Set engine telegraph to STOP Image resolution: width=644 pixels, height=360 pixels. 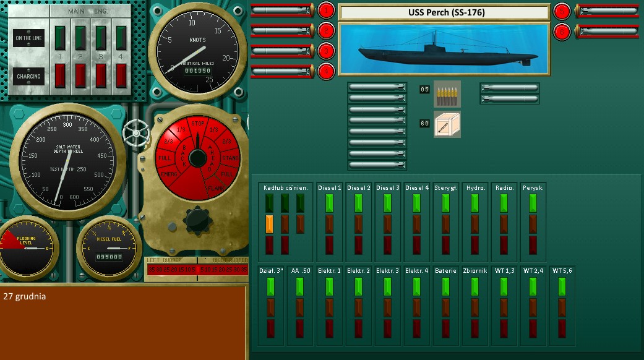pos(197,124)
